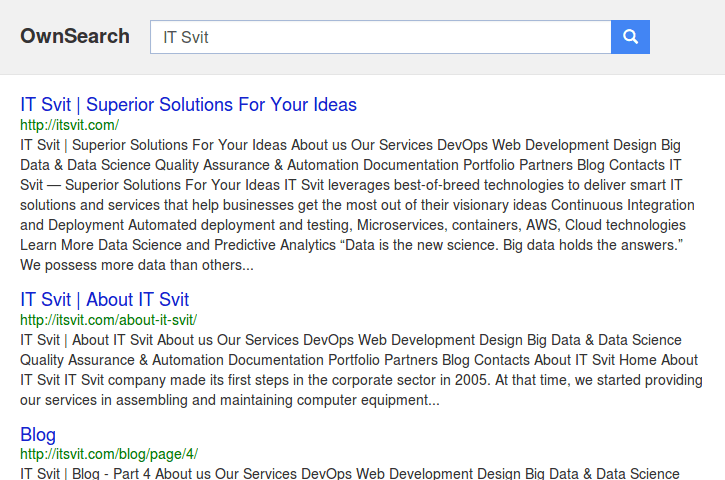Click "We possess more data than others..." line
Screen dimensions: 725x480
137,265
